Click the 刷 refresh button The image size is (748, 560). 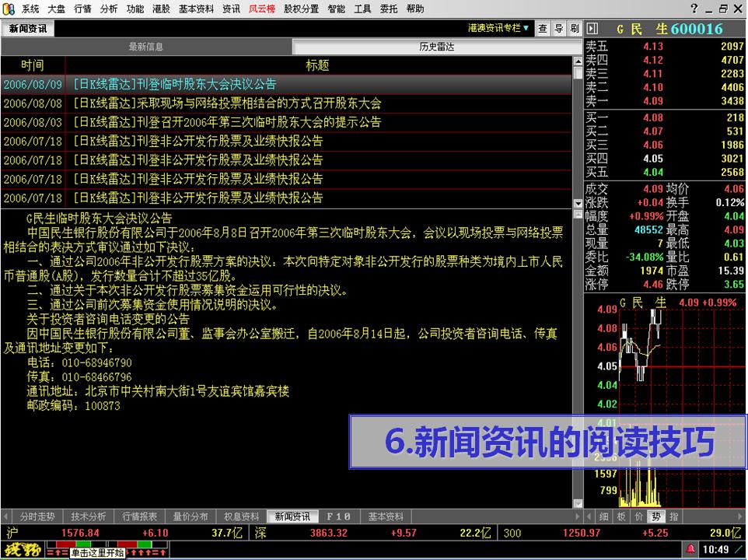coord(574,29)
